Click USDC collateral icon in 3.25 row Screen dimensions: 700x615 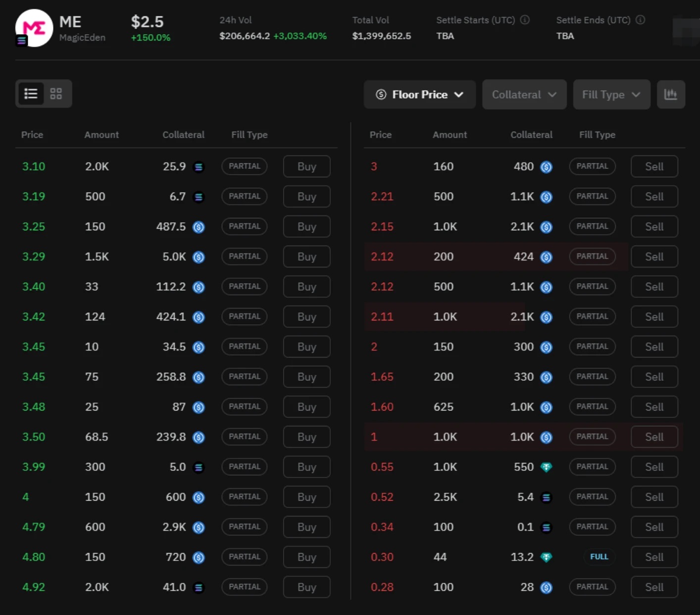[x=199, y=227]
